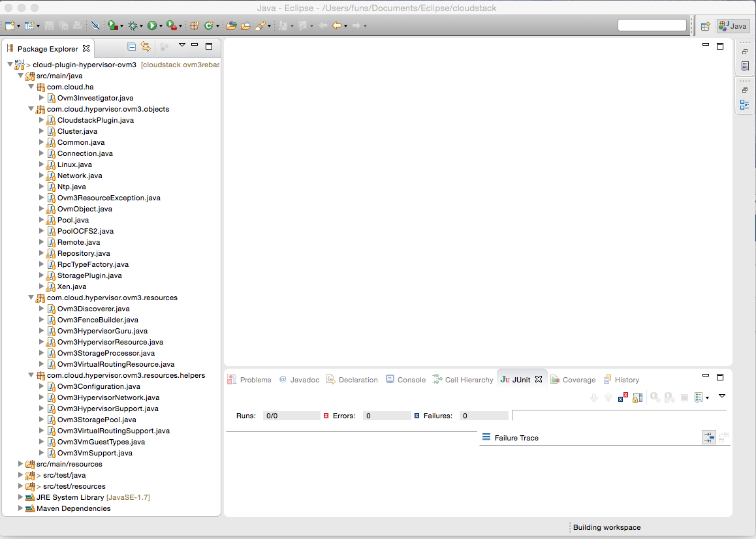Click the New Java Package icon
This screenshot has height=539, width=756.
pyautogui.click(x=194, y=25)
